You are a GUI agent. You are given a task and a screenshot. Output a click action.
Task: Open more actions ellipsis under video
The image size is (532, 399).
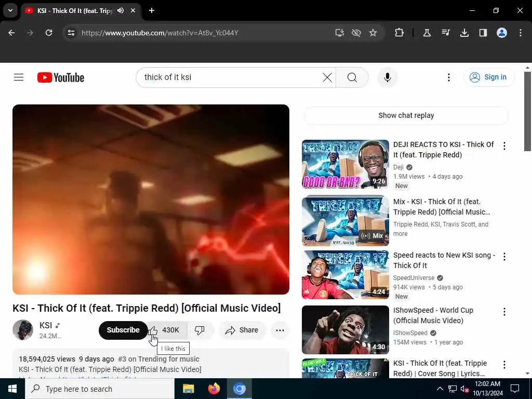[x=280, y=330]
